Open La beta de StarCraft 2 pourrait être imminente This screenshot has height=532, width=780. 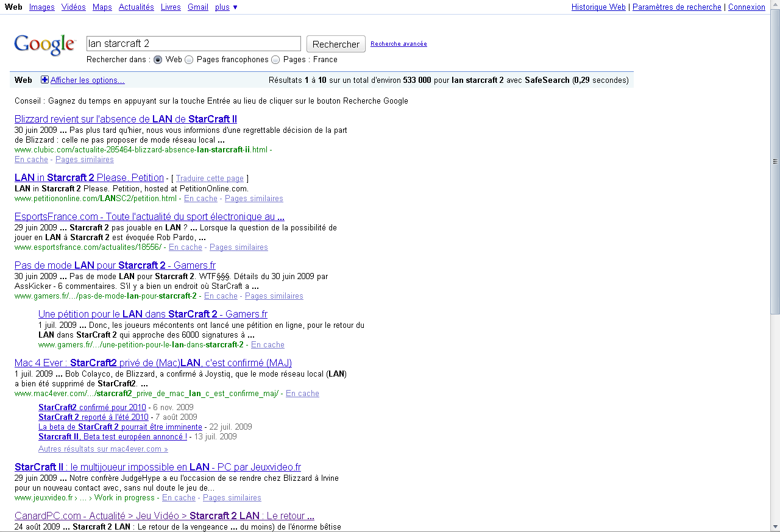[x=120, y=427]
